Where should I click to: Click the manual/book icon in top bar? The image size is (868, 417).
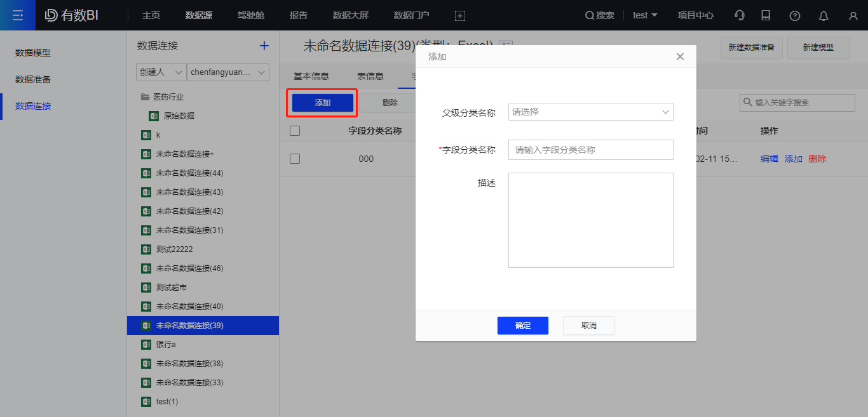coord(766,15)
